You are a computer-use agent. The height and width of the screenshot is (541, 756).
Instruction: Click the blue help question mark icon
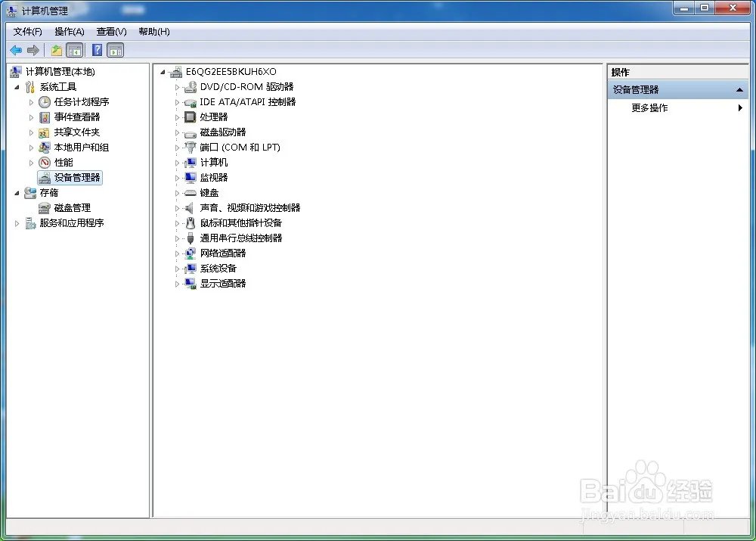(97, 51)
